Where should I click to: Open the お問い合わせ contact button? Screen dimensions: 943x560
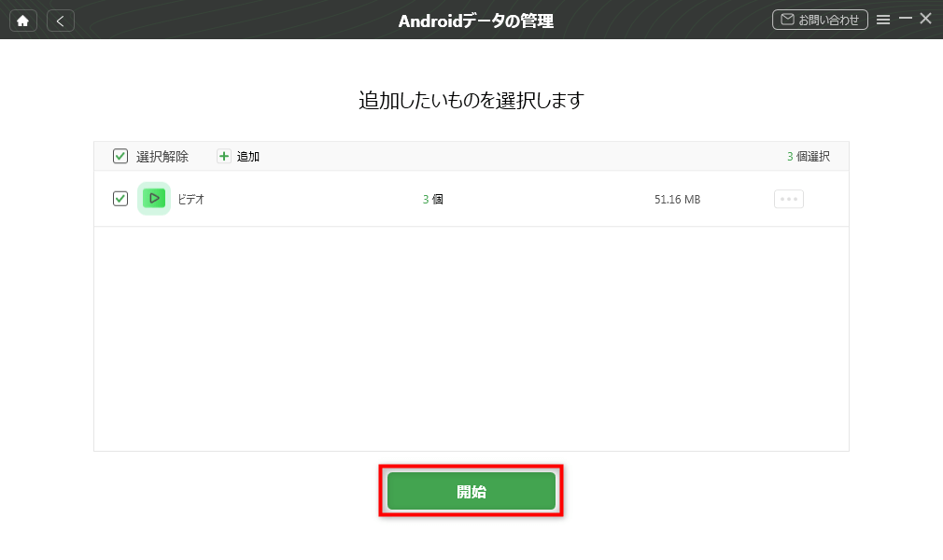coord(820,20)
